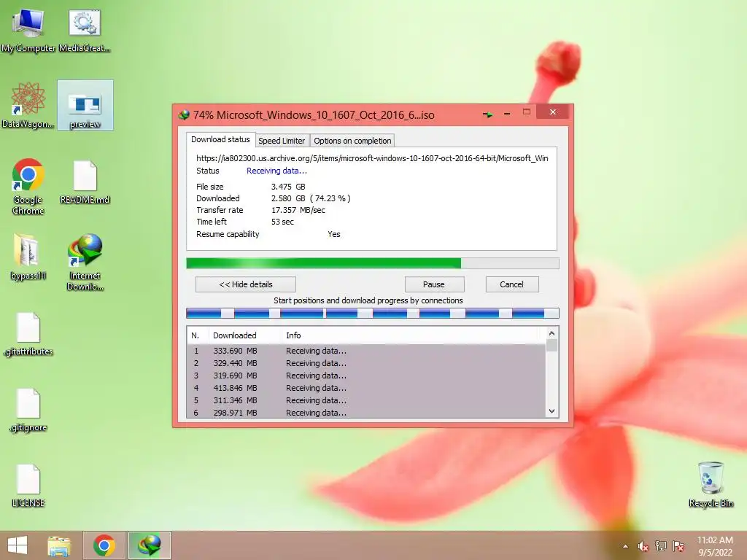Switch to Chrome on the taskbar
Screen dimensions: 747x560
(x=104, y=545)
